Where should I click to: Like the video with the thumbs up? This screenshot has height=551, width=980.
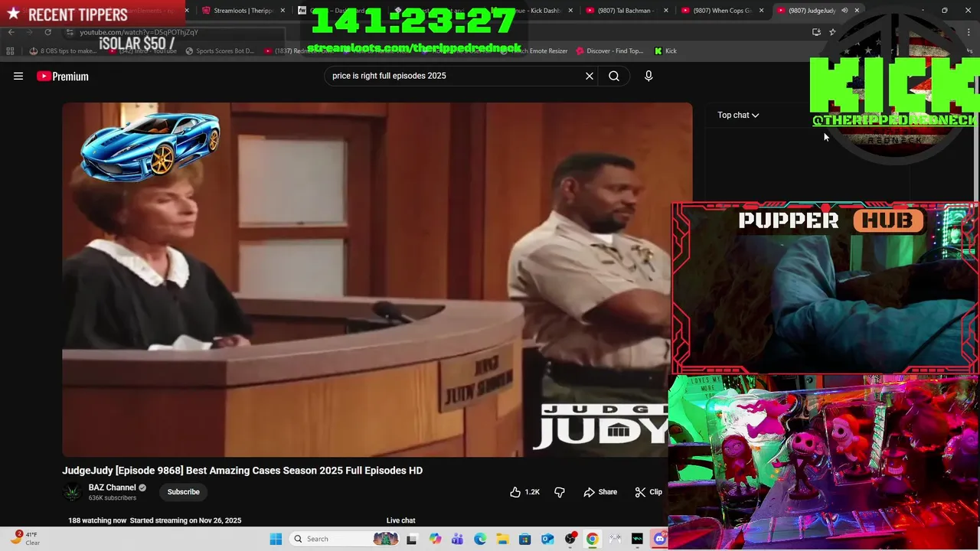(525, 492)
